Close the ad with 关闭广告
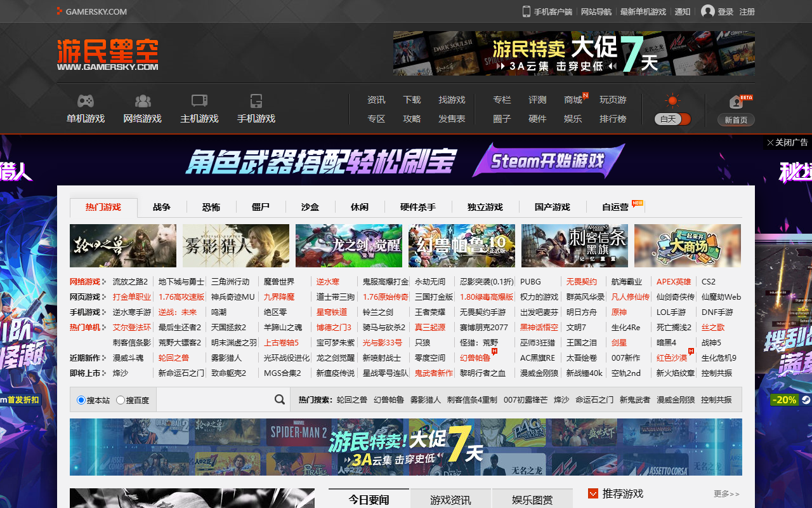 point(787,143)
